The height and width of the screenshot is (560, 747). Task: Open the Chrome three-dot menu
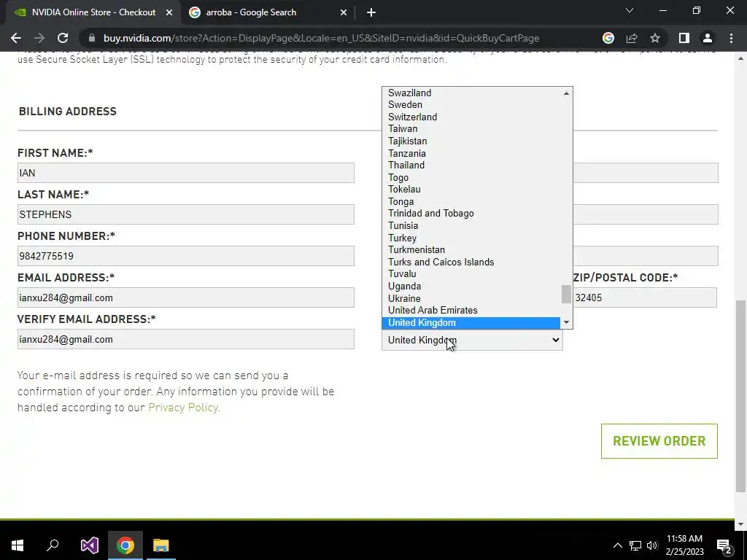[731, 38]
